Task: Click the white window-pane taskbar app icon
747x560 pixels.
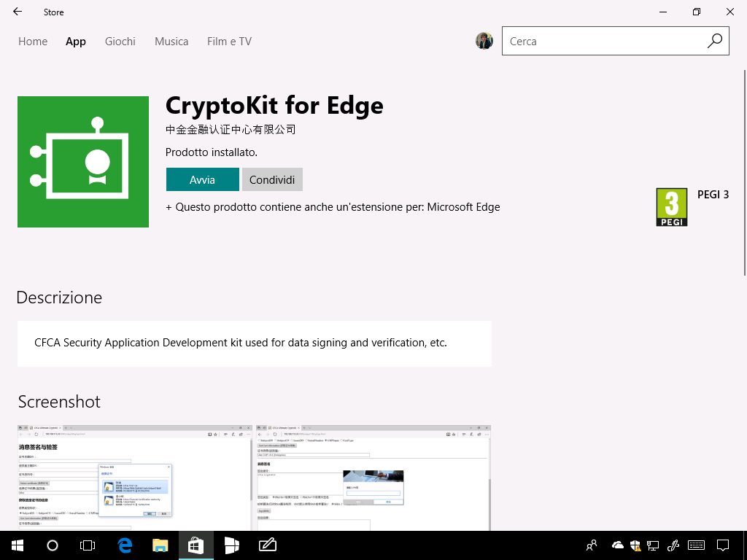Action: coord(231,545)
